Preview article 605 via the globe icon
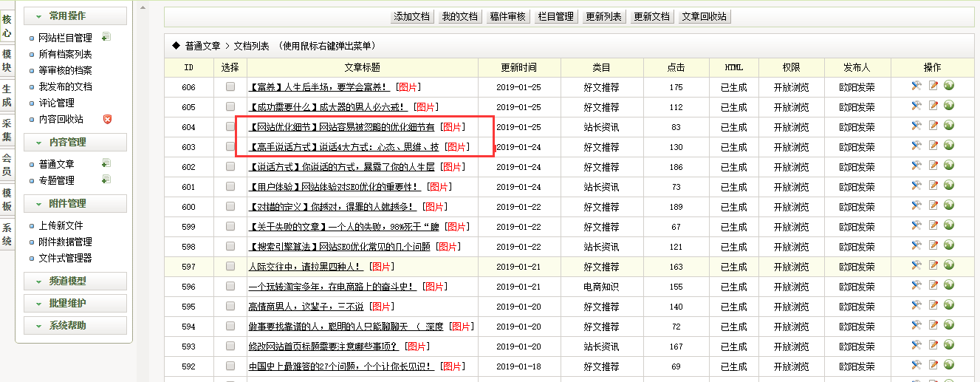The image size is (980, 382). [x=949, y=106]
